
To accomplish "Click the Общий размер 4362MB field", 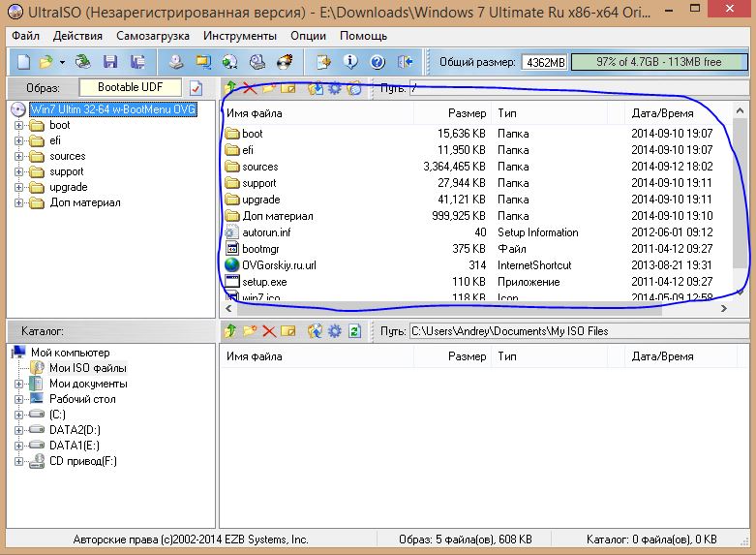I will click(x=545, y=62).
